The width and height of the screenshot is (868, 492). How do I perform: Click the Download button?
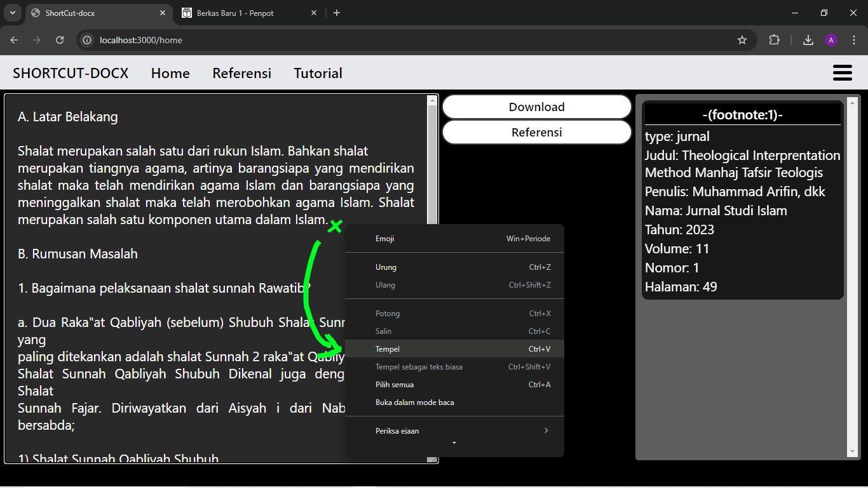(x=537, y=107)
